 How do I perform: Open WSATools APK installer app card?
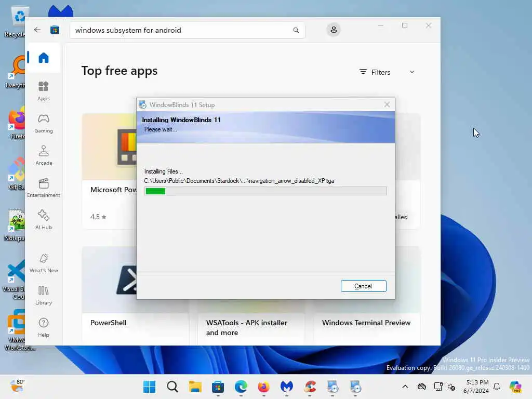251,323
